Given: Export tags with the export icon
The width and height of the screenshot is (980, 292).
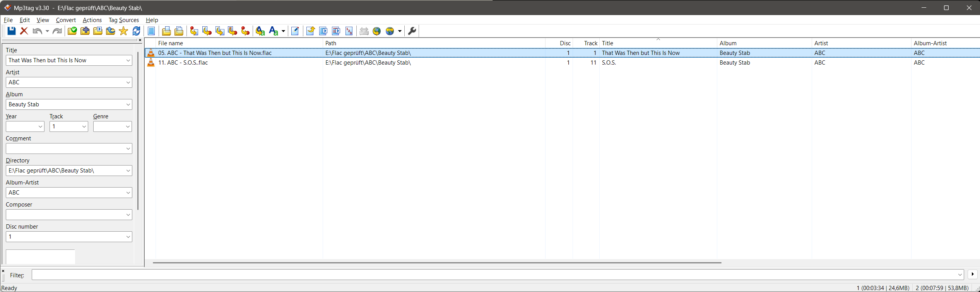Looking at the screenshot, I should [310, 31].
